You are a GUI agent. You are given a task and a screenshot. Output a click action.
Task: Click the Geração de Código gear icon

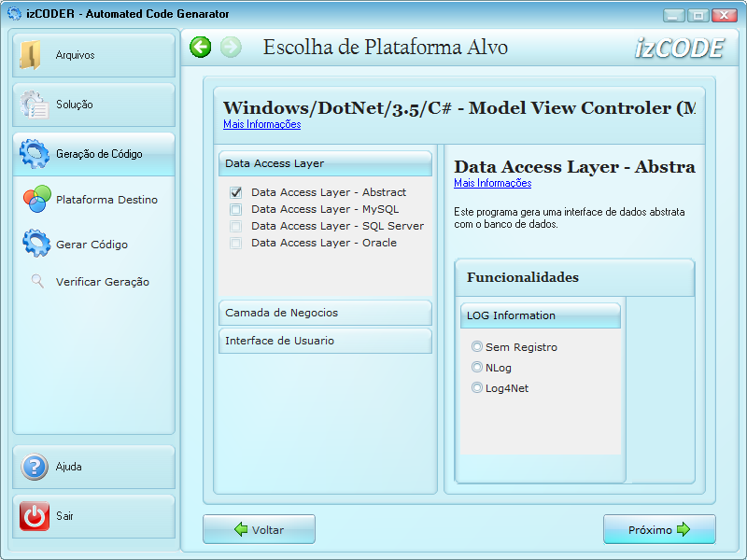tap(35, 154)
